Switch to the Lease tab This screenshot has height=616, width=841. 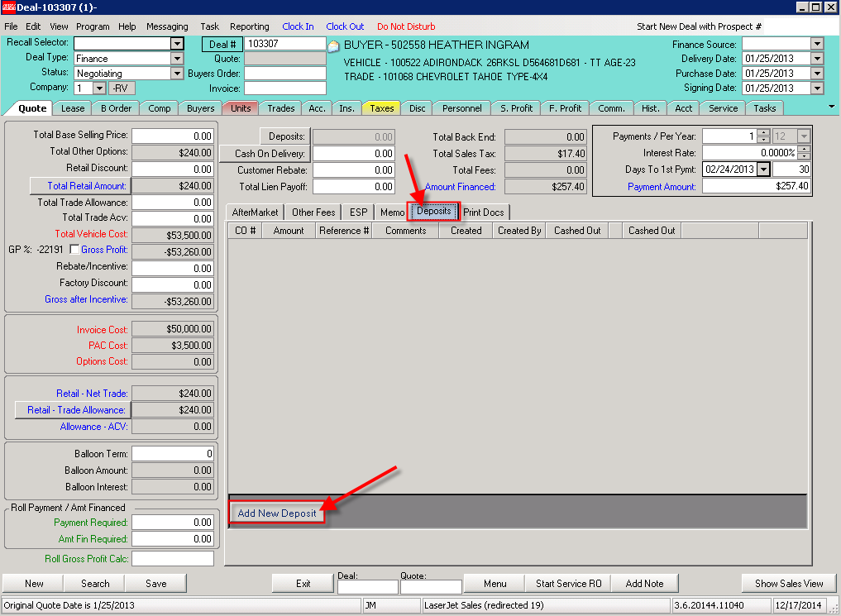(73, 108)
